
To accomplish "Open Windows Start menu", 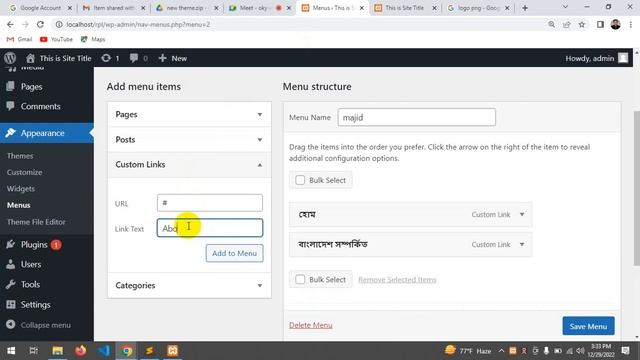I will [11, 351].
